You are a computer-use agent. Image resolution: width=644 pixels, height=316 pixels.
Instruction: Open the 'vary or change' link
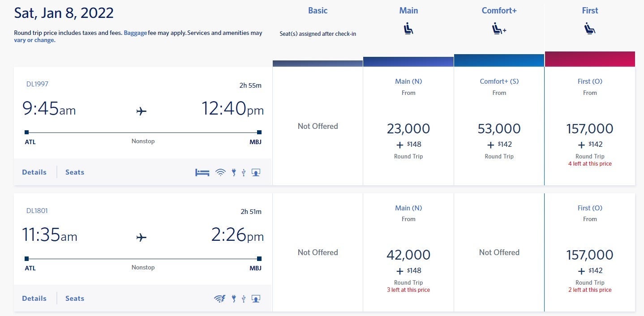pos(34,40)
